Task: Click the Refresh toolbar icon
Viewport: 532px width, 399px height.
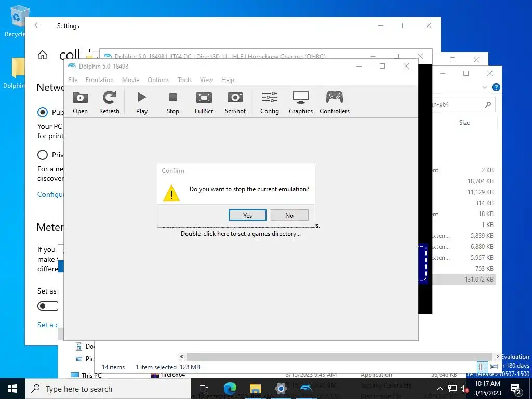Action: pyautogui.click(x=109, y=103)
